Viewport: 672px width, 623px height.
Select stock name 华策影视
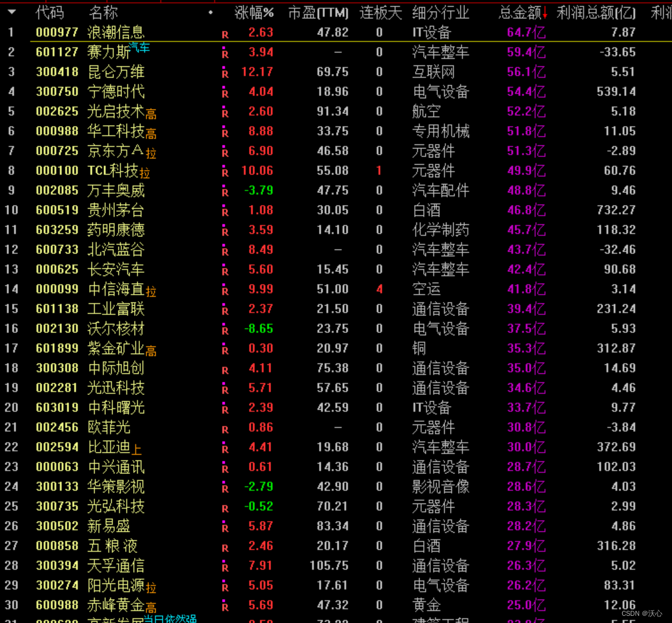(115, 487)
